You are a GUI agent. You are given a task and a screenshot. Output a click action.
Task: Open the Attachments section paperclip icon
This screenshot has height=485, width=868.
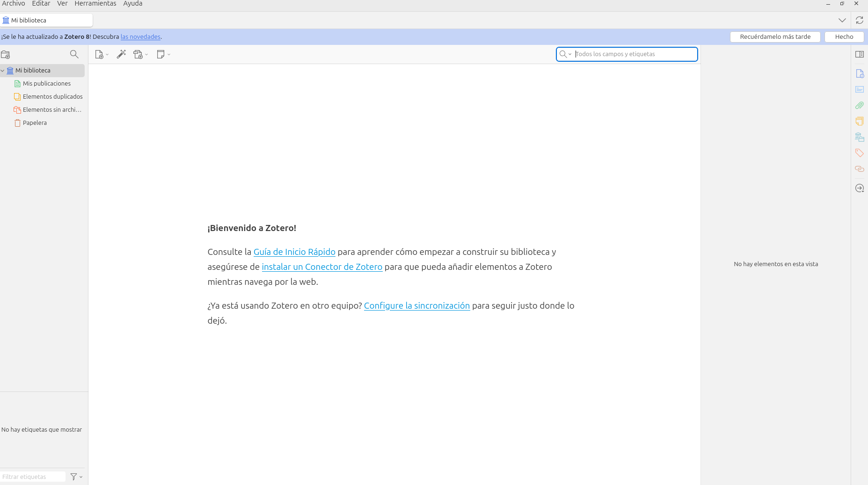[x=859, y=105]
